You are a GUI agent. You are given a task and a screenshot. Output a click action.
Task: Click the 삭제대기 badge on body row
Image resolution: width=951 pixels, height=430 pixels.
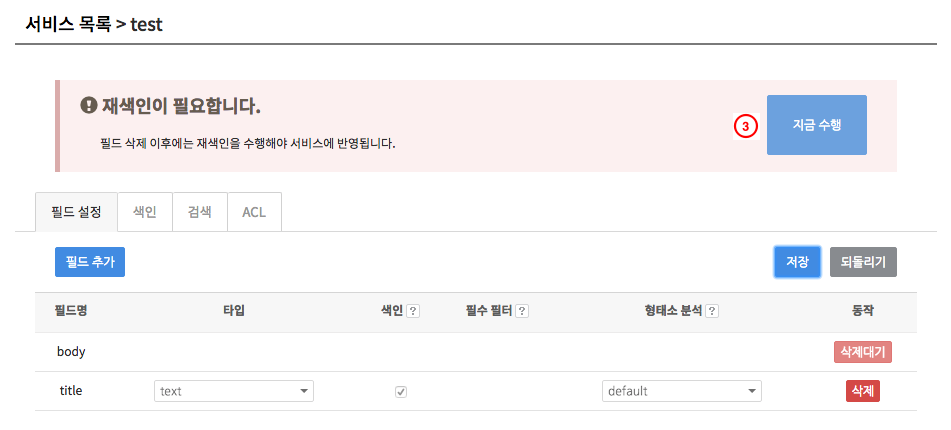862,352
